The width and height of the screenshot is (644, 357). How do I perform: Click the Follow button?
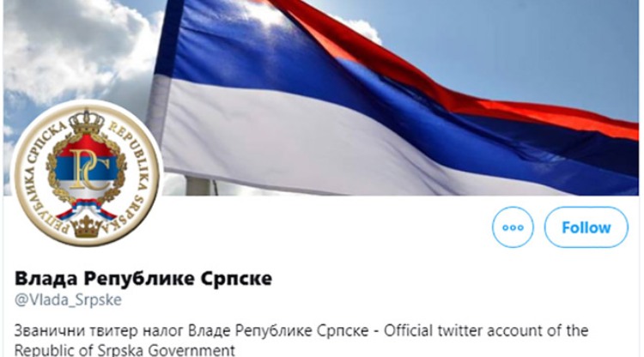(x=586, y=227)
